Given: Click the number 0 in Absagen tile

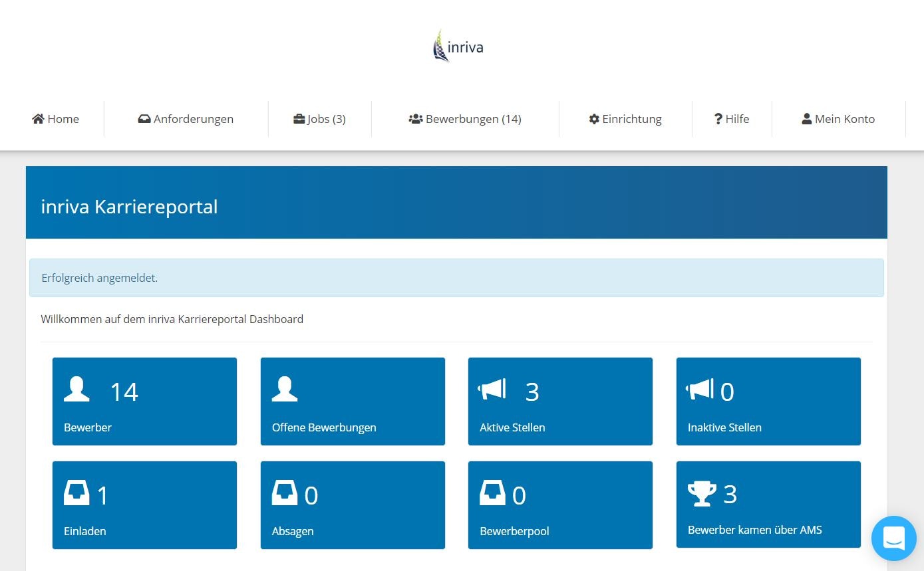Looking at the screenshot, I should click(311, 495).
